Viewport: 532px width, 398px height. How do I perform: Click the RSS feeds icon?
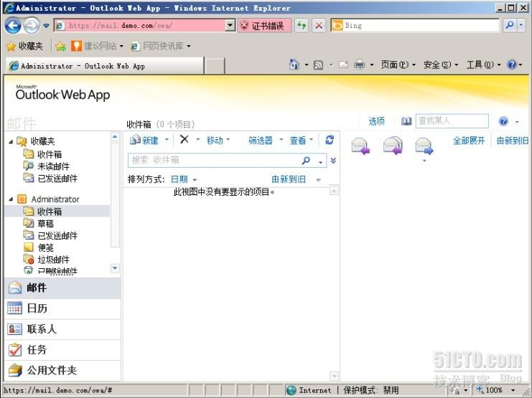click(x=318, y=65)
